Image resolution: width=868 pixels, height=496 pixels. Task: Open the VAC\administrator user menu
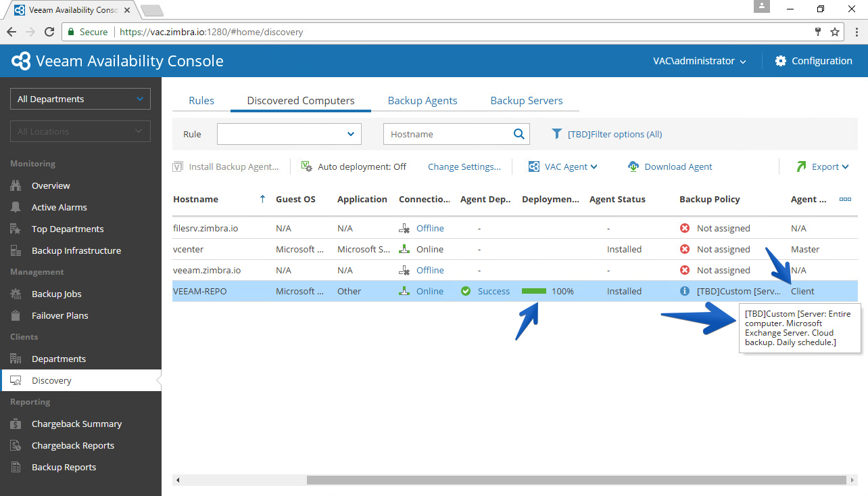click(x=700, y=61)
